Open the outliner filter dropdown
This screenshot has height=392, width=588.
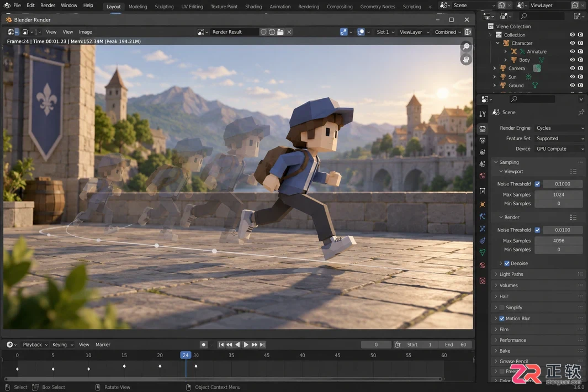click(578, 16)
